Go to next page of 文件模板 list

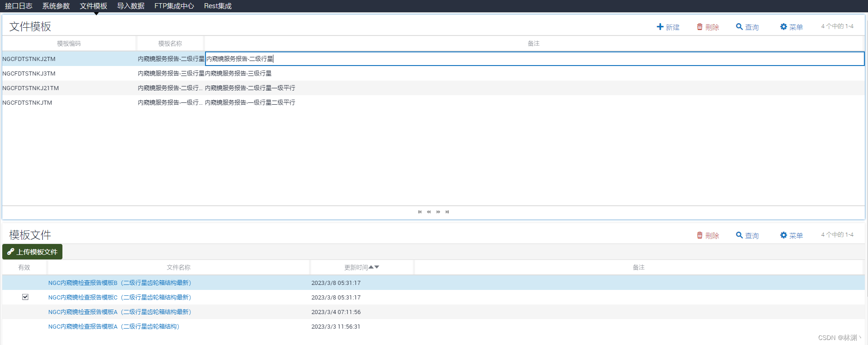(x=438, y=212)
